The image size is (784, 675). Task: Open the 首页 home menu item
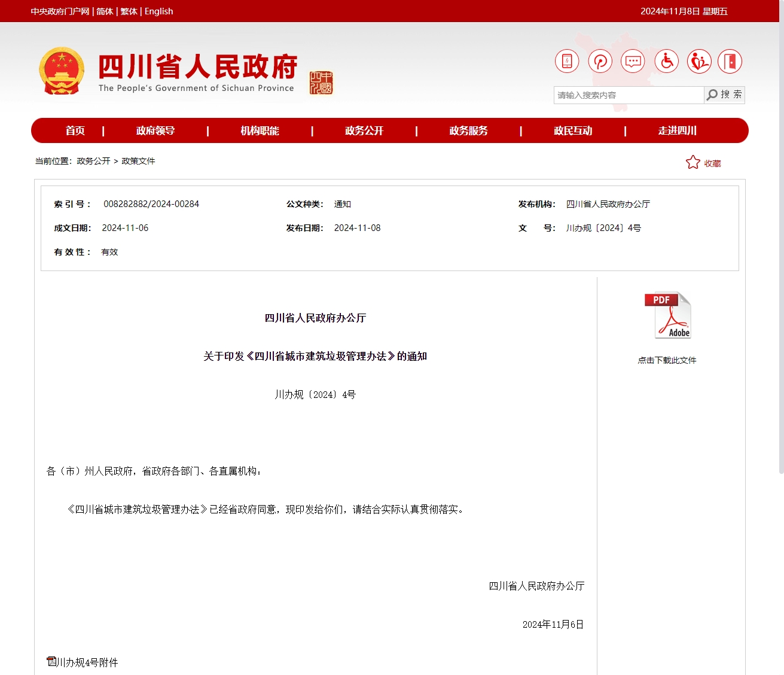(x=75, y=130)
